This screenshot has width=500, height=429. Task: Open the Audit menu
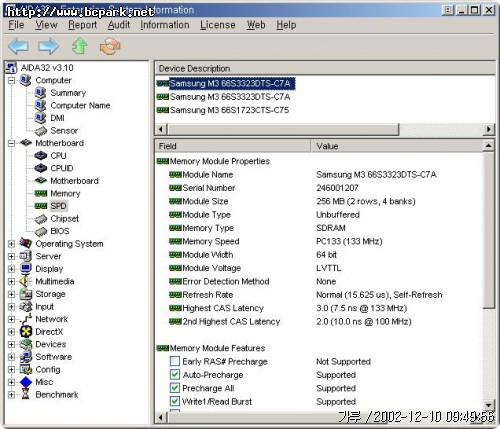(x=119, y=25)
